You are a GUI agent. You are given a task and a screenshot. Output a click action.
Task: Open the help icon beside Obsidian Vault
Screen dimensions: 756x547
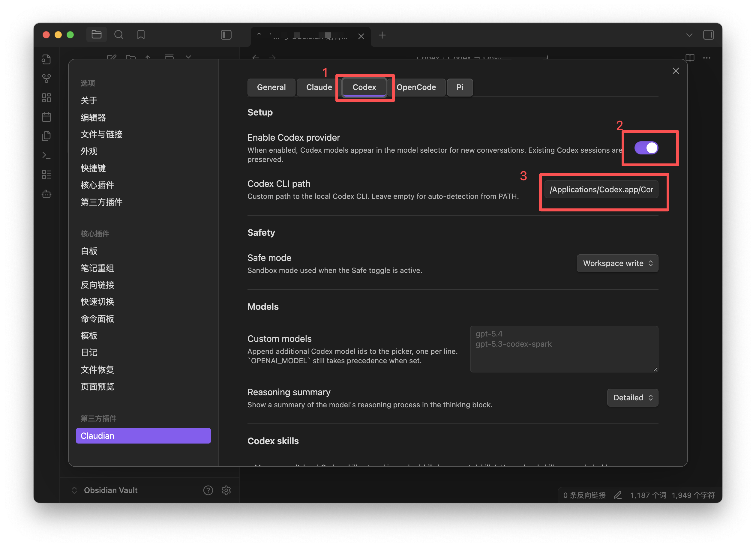[208, 490]
